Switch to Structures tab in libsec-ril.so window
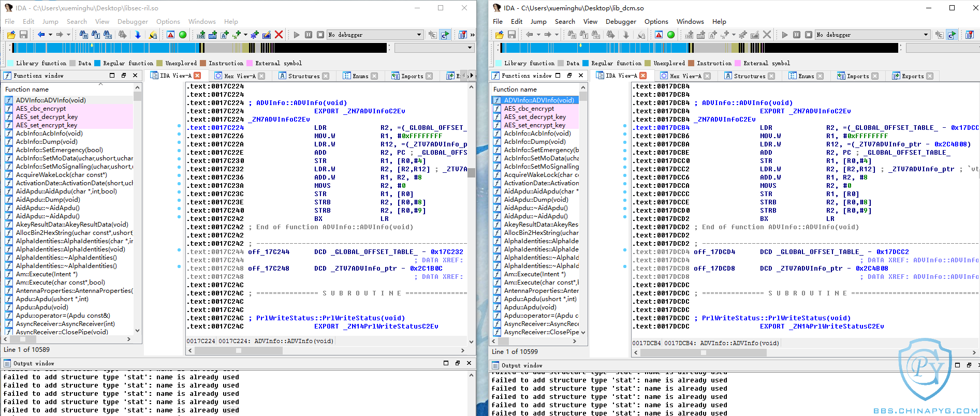The image size is (980, 416). click(x=304, y=76)
